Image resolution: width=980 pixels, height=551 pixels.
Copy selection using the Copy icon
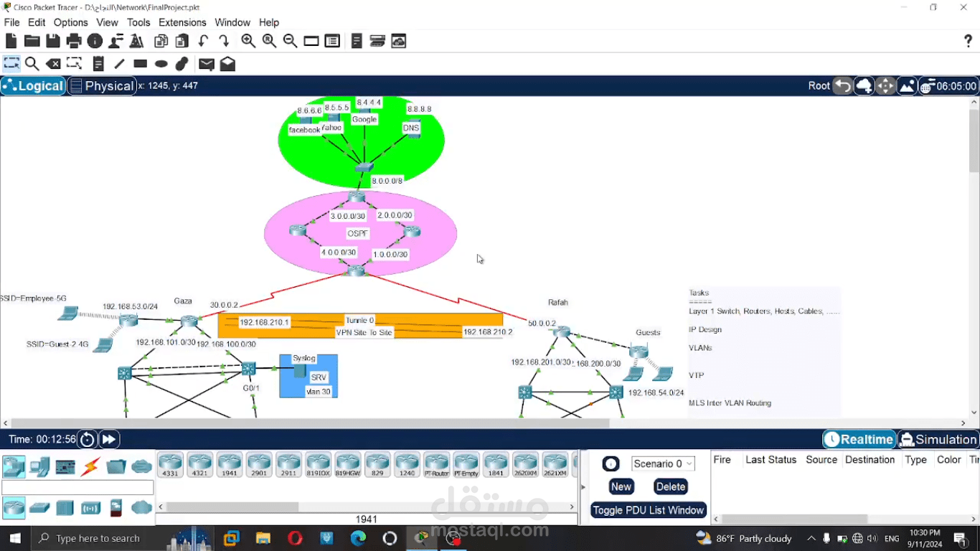point(161,42)
